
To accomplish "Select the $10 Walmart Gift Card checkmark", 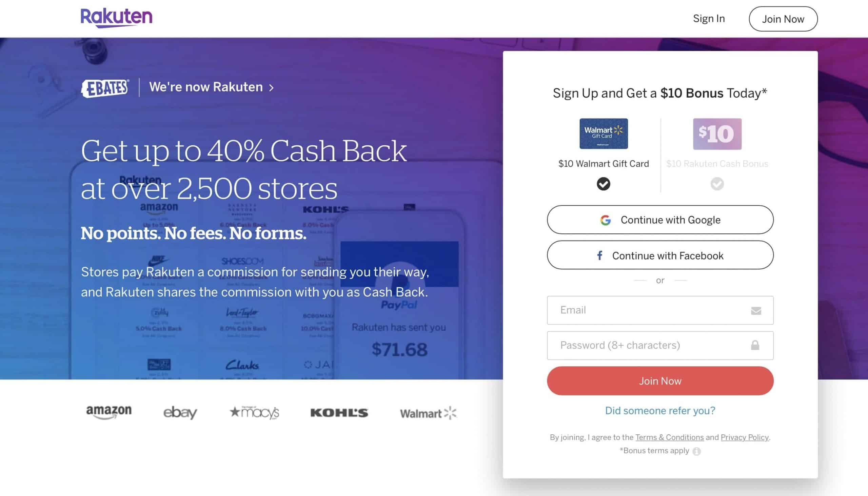I will (603, 184).
